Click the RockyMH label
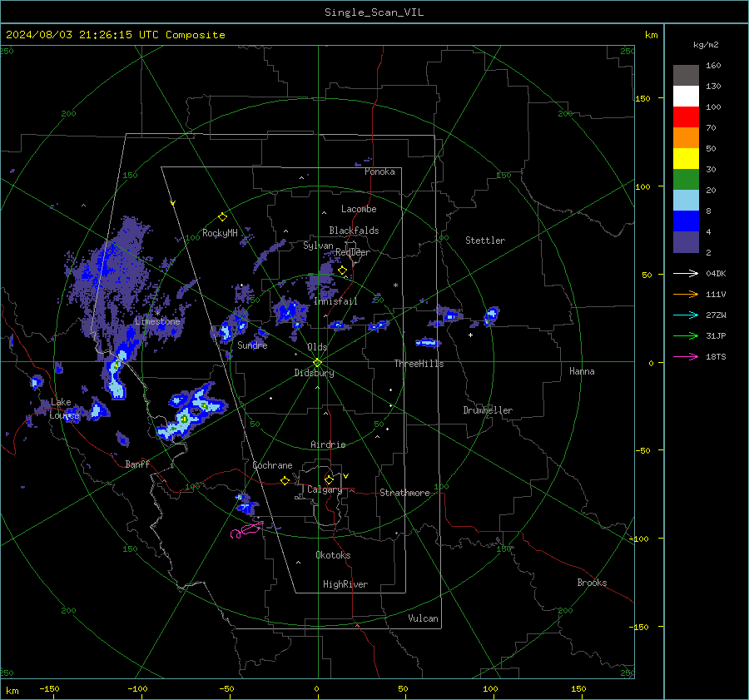 click(x=220, y=233)
